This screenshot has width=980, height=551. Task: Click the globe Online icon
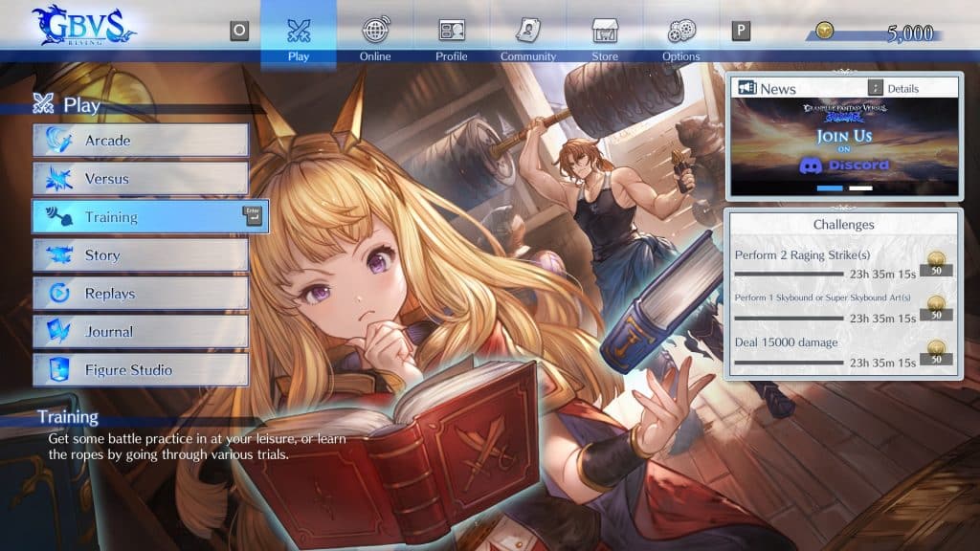[375, 30]
